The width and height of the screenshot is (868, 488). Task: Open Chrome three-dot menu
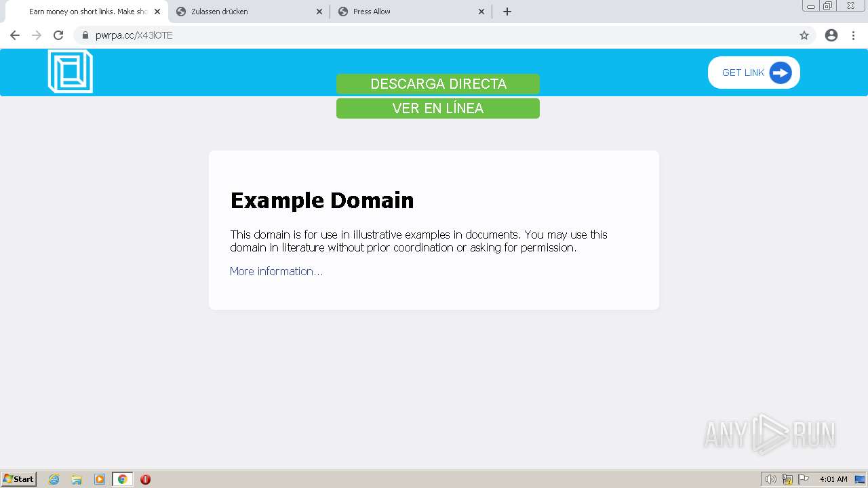pos(854,35)
